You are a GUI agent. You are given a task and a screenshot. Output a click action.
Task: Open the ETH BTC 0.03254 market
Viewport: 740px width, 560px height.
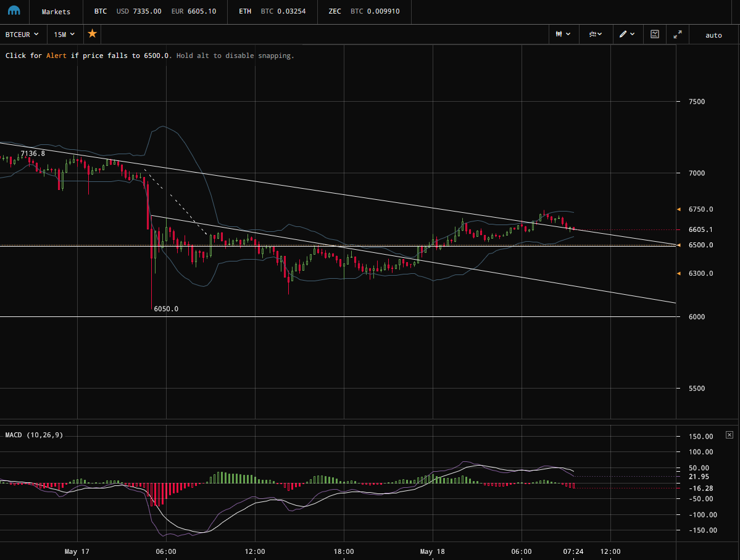coord(272,11)
